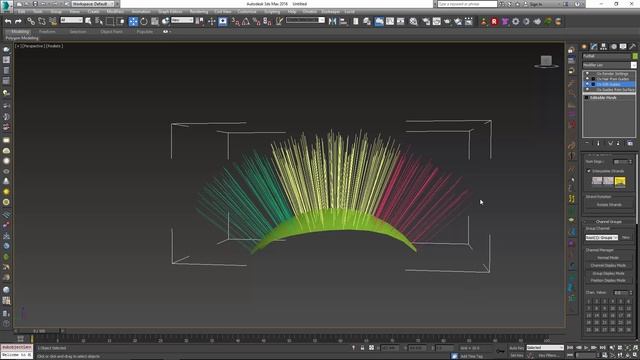This screenshot has height=360, width=640.
Task: Open Configure Modifier Sets button
Action: pos(630,143)
